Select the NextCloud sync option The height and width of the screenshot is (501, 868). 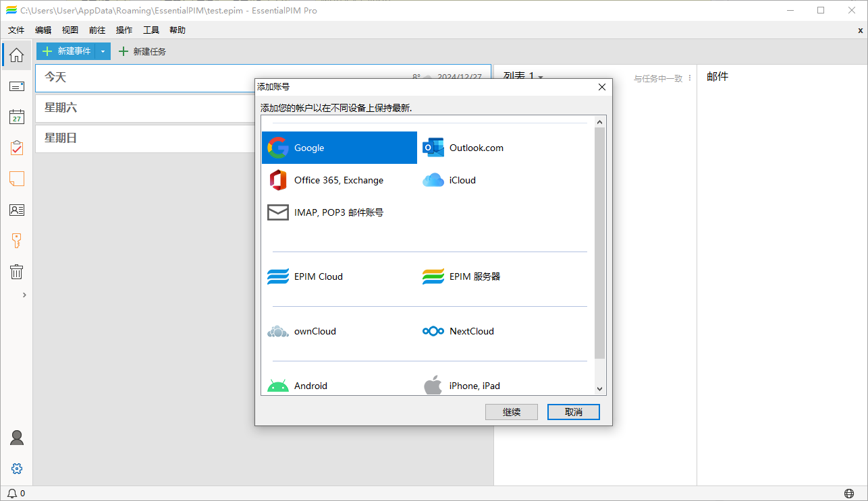tap(495, 331)
